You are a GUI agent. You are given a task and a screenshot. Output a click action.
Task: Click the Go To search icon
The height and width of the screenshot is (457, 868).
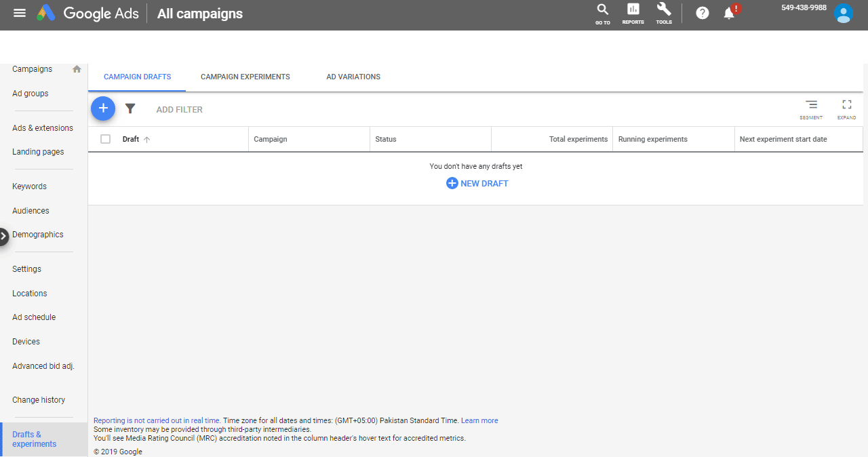coord(602,13)
